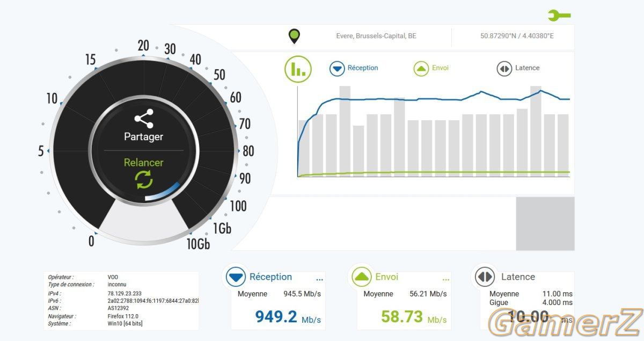
Task: Click the Relancer label in the gauge
Action: click(144, 162)
